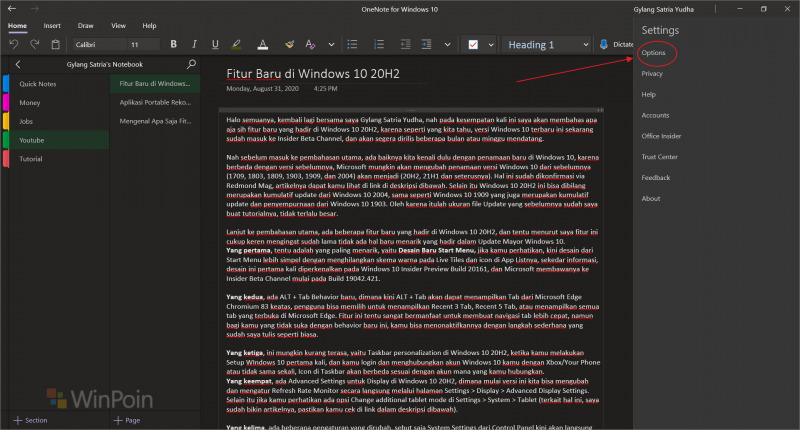Viewport: 800px width, 430px height.
Task: Open the clipboard paste icon
Action: click(x=55, y=44)
